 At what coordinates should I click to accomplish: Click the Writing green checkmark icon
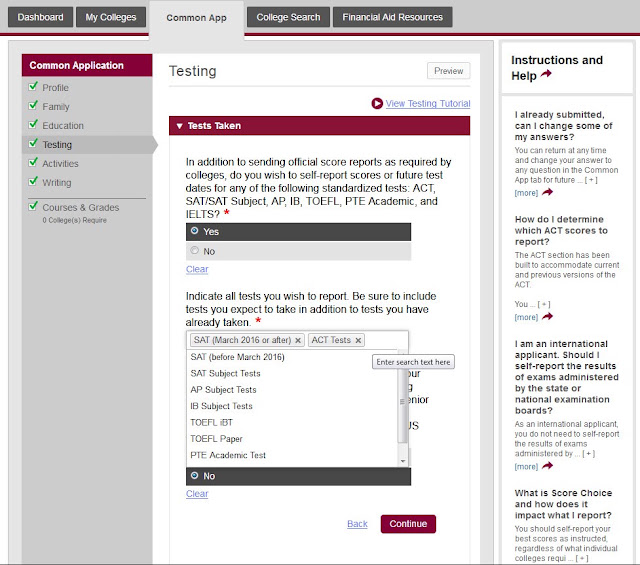coord(33,181)
